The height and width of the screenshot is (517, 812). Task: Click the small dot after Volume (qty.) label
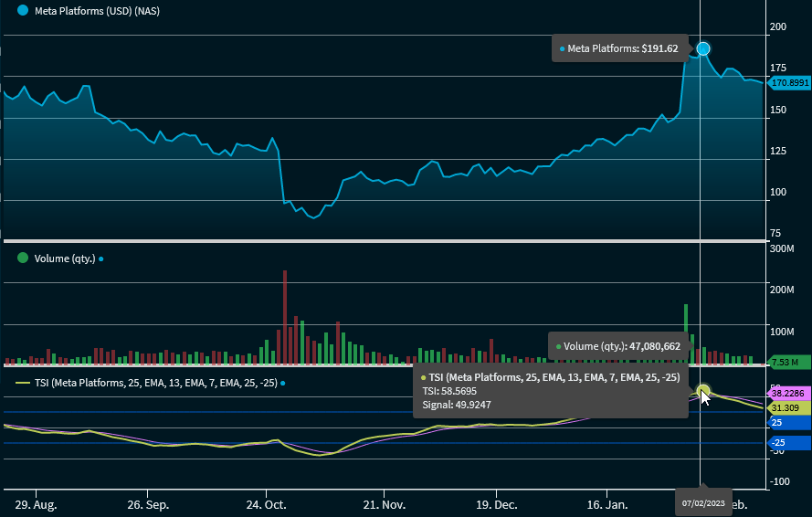click(x=100, y=258)
